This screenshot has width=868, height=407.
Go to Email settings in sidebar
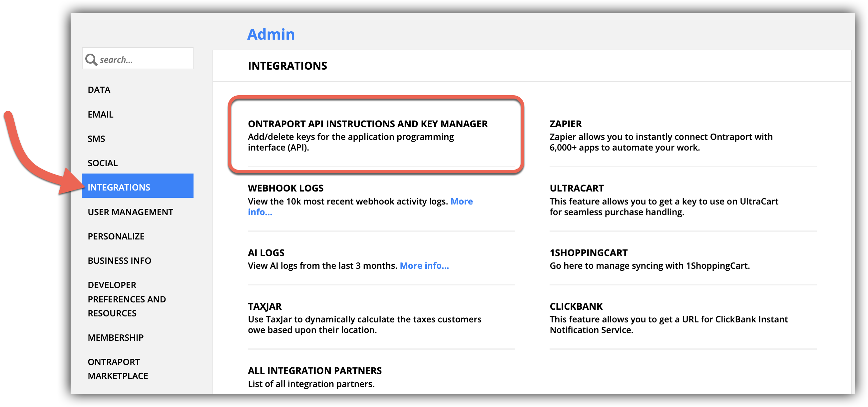click(100, 115)
